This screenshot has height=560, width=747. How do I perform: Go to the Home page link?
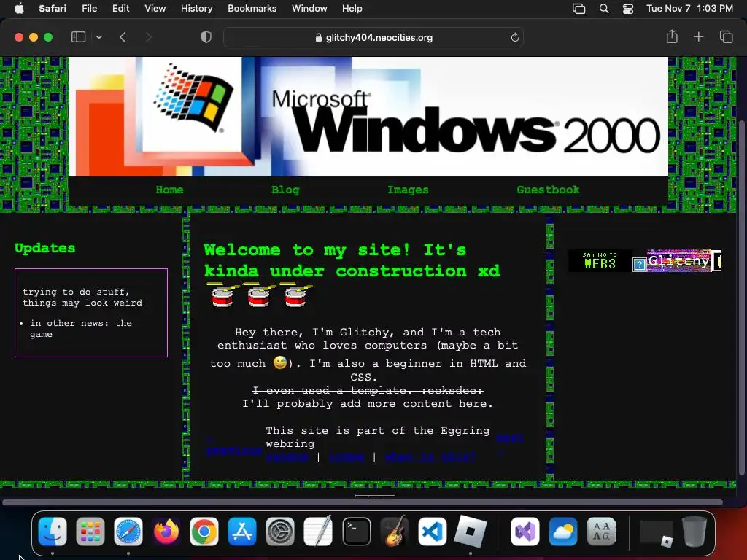[x=169, y=190]
